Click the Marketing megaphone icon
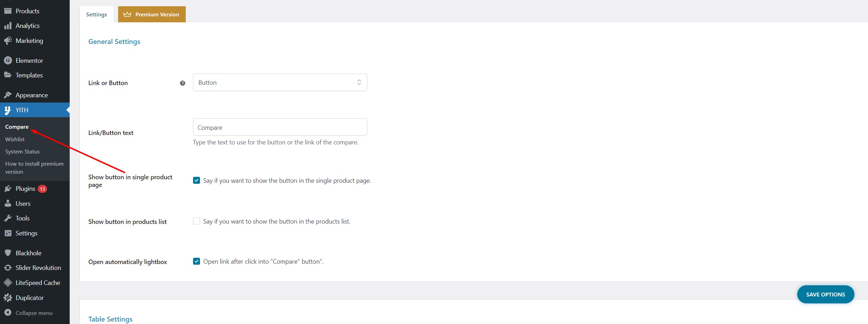This screenshot has height=324, width=868. point(8,41)
